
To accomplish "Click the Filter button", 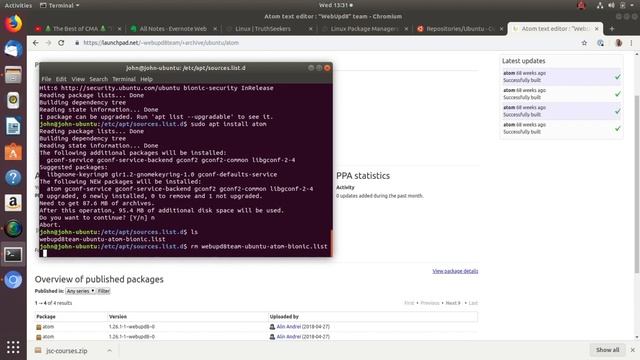I will tap(104, 291).
